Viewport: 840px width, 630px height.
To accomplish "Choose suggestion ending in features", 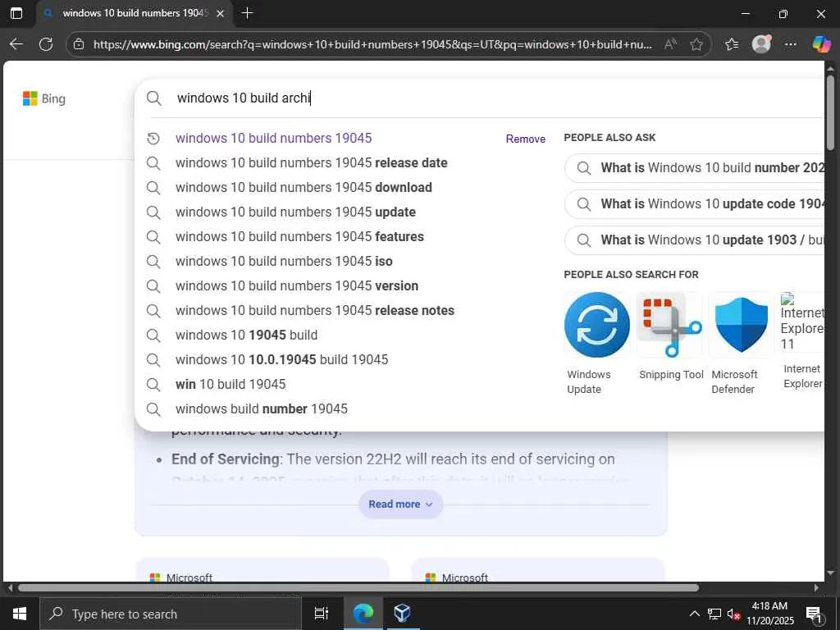I will pos(299,237).
